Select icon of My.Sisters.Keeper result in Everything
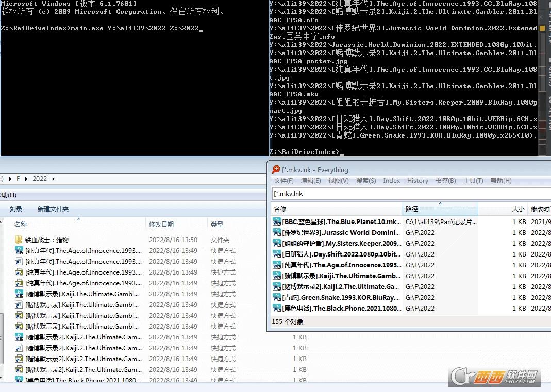The image size is (551, 392). (x=277, y=244)
